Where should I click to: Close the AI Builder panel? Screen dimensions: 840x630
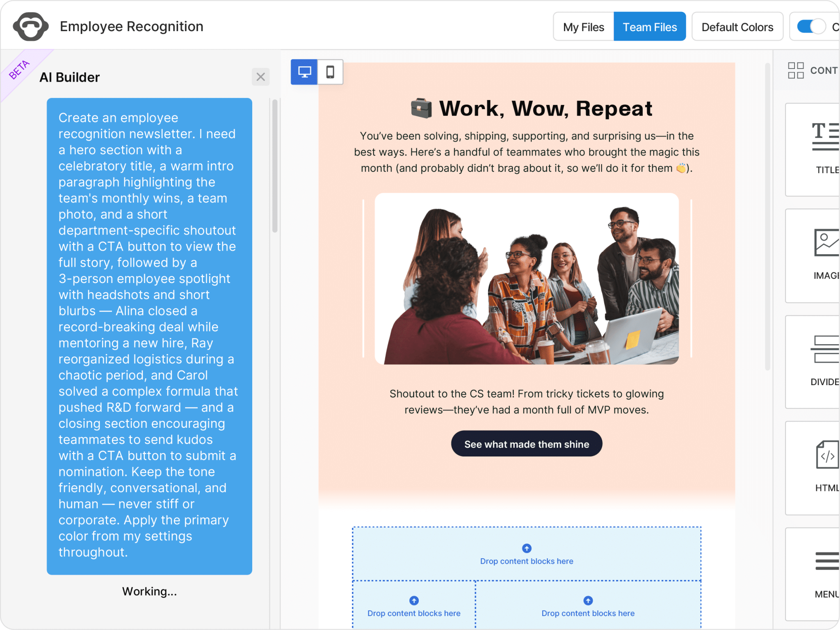point(260,77)
